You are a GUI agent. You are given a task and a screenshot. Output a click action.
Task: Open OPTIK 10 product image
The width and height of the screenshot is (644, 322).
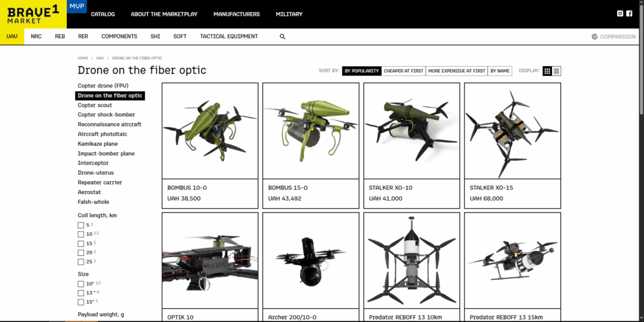(210, 260)
